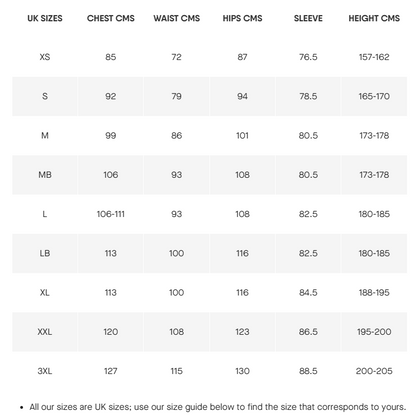Select the MB size row label

click(45, 175)
